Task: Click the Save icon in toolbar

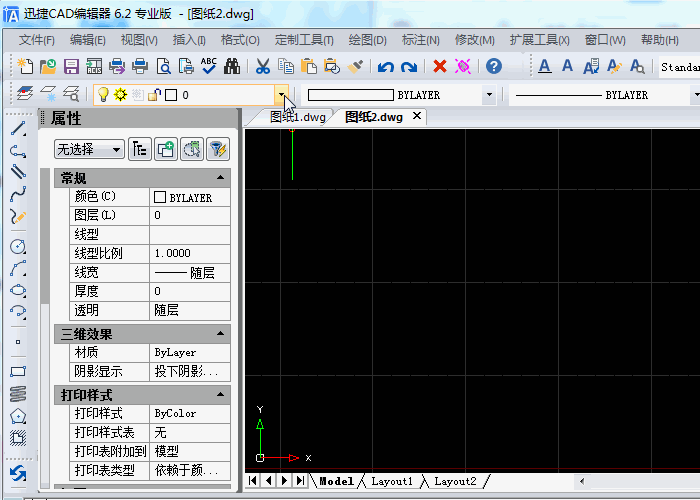Action: tap(71, 67)
